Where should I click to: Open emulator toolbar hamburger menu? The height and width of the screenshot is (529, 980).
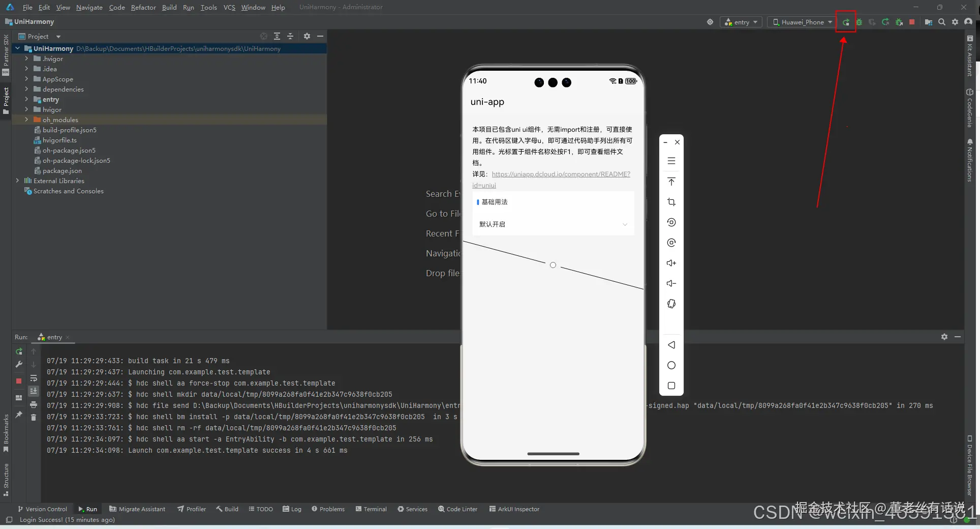coord(671,161)
